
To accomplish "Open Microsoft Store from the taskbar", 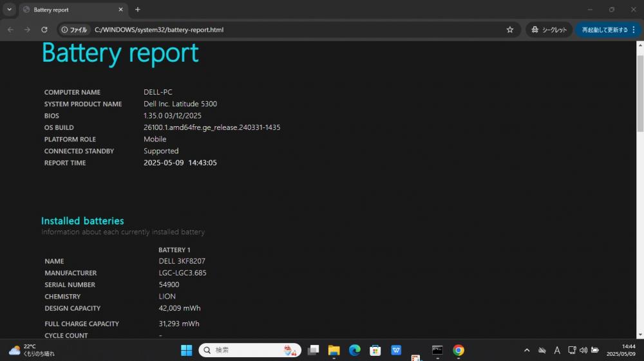I will 375,350.
